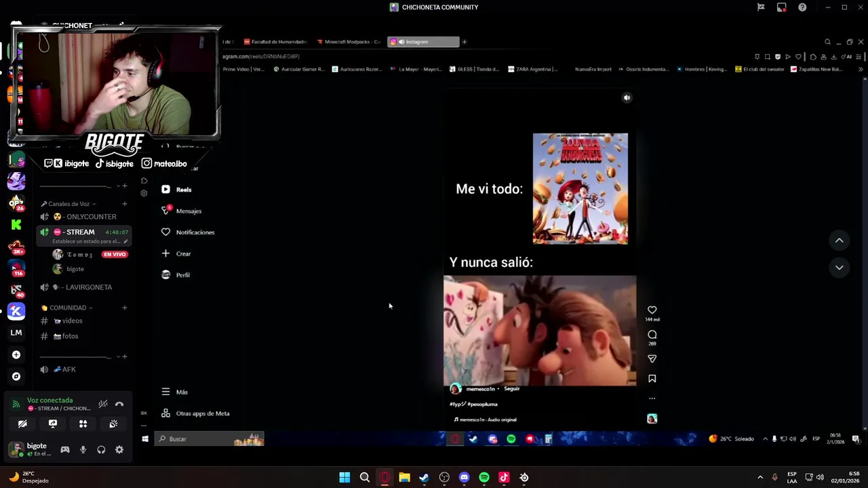868x488 pixels.
Task: Add a server plus icon
Action: click(x=16, y=354)
